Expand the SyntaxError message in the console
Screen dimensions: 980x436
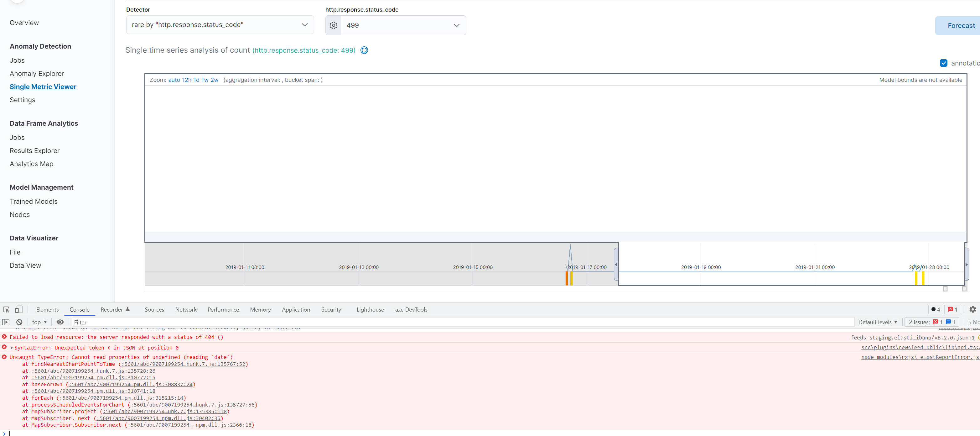[x=12, y=347]
